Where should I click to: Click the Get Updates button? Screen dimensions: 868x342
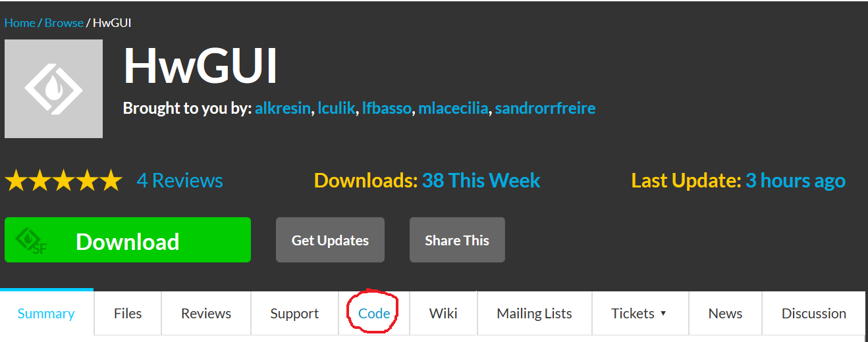click(330, 240)
